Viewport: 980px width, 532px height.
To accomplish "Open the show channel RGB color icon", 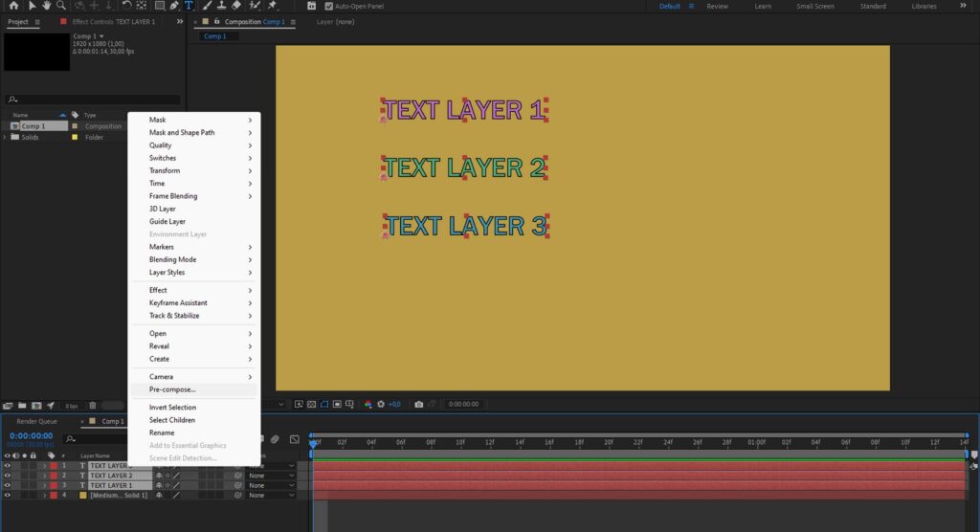I will click(368, 405).
